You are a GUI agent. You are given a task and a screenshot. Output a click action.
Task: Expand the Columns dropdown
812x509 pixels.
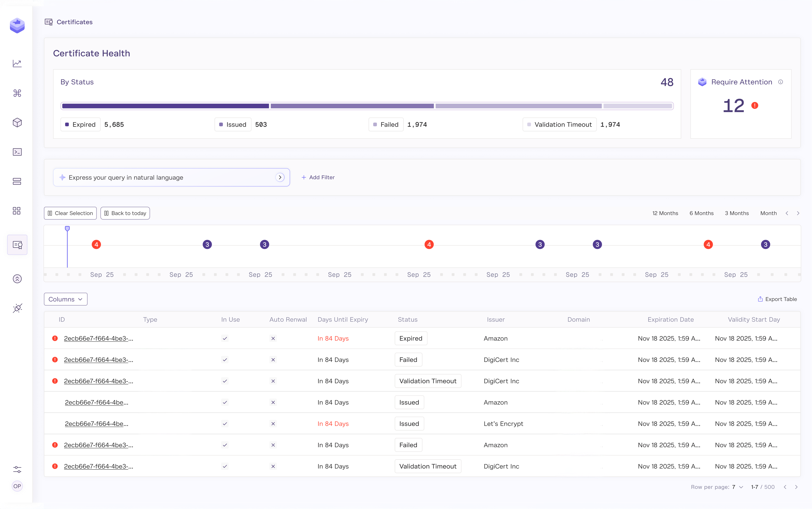click(x=66, y=299)
